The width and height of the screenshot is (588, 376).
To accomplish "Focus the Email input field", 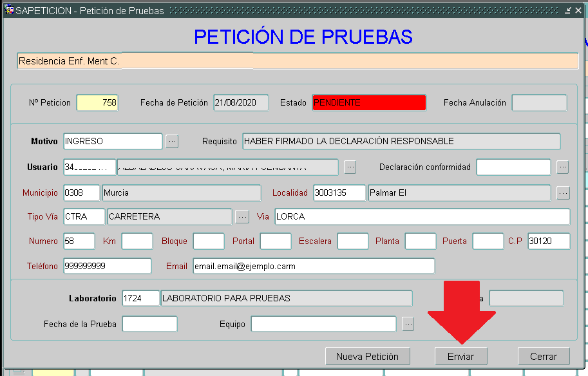I will [x=313, y=266].
